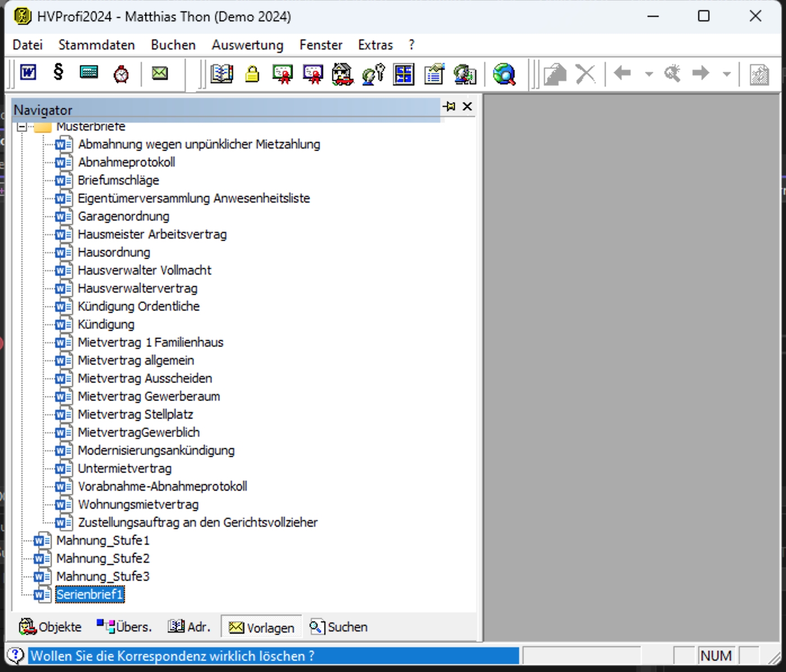Click the person with keys icon

(x=373, y=74)
